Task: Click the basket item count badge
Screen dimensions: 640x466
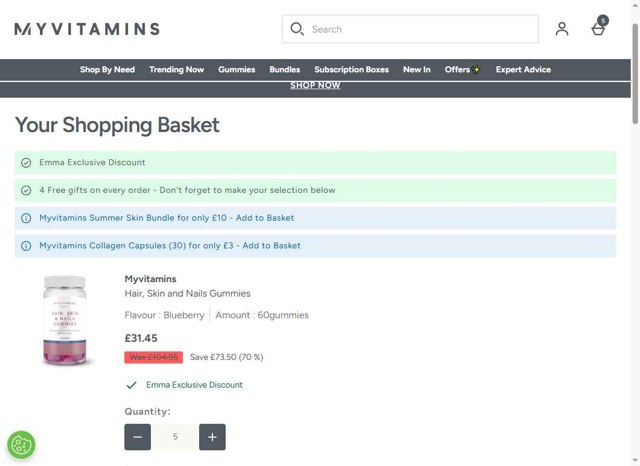Action: pyautogui.click(x=603, y=20)
